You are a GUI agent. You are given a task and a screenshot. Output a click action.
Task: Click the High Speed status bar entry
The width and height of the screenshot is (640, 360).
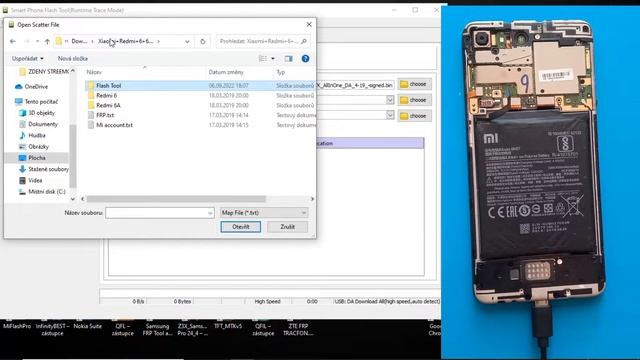tap(267, 302)
